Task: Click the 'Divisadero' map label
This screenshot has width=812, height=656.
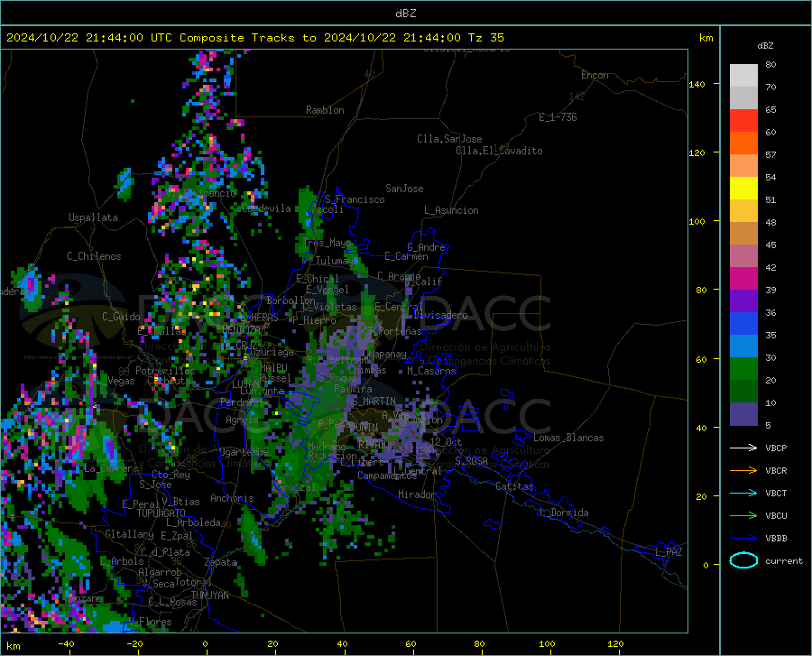Action: click(x=440, y=315)
